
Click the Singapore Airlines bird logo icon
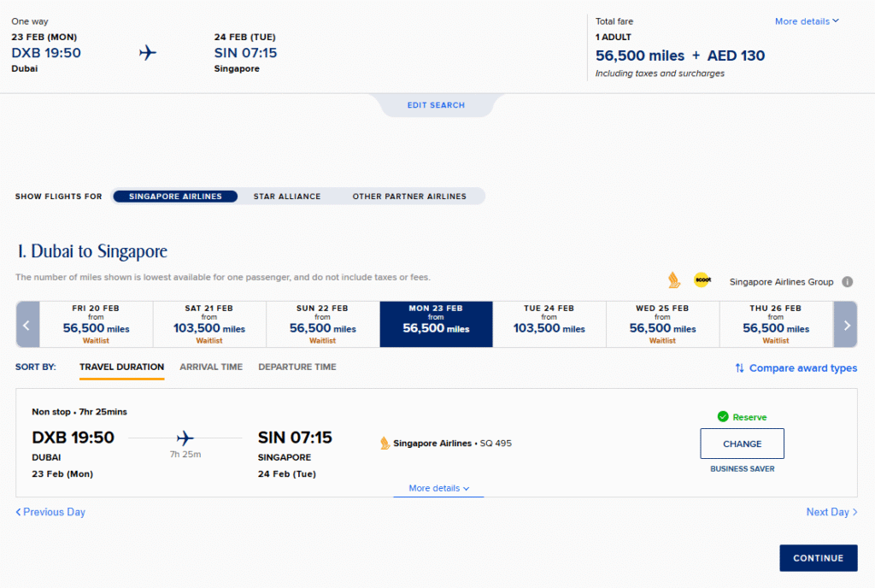[673, 280]
